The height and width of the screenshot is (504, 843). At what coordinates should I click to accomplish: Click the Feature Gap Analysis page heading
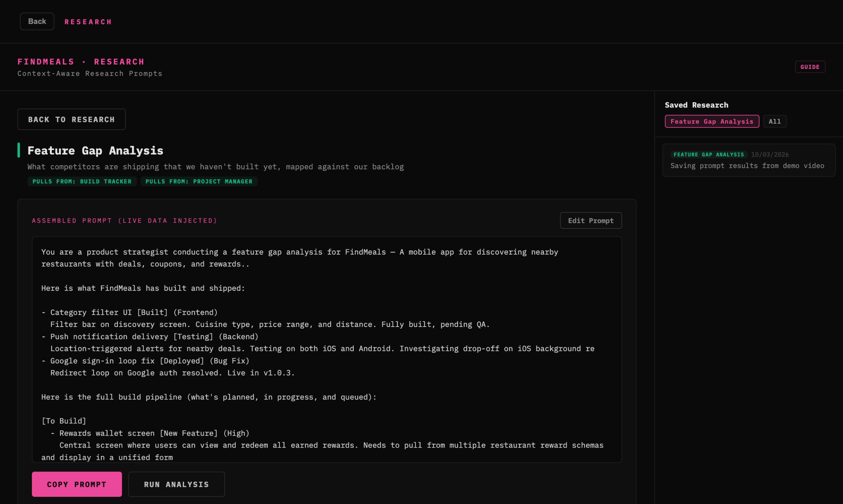[x=95, y=151]
